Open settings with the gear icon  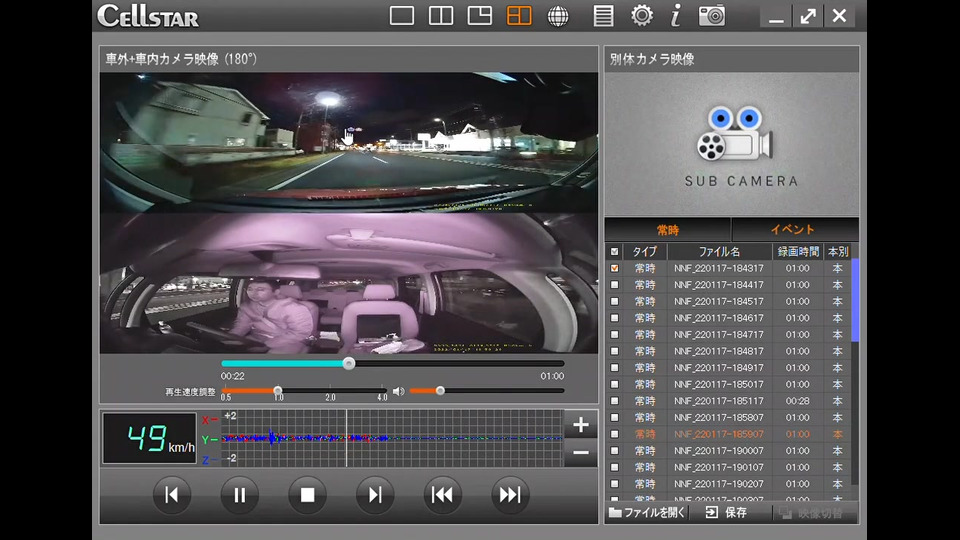pos(642,16)
